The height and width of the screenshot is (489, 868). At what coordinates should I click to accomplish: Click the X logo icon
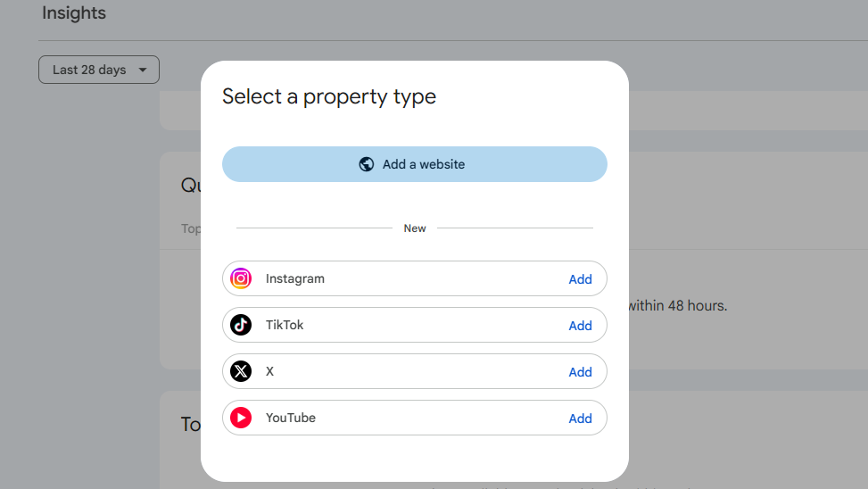click(241, 371)
